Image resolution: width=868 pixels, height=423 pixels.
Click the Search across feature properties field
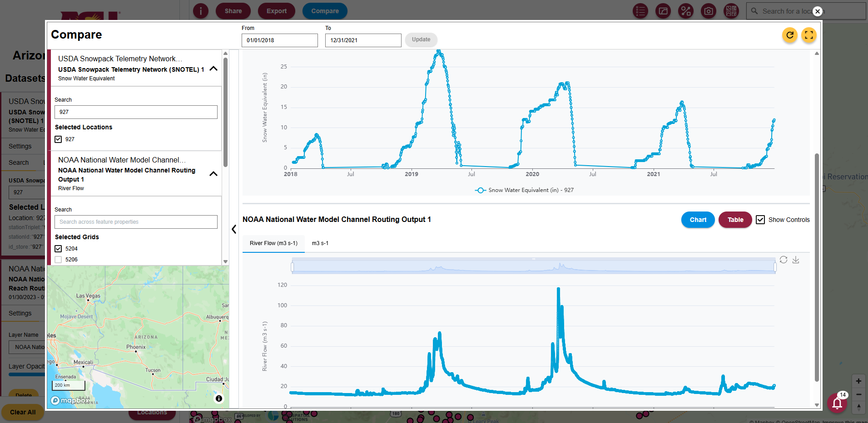click(x=136, y=222)
